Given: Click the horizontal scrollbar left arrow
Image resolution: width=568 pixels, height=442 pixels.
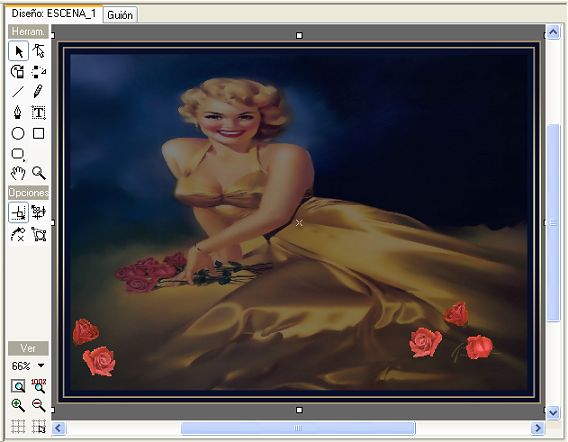Looking at the screenshot, I should (x=59, y=428).
